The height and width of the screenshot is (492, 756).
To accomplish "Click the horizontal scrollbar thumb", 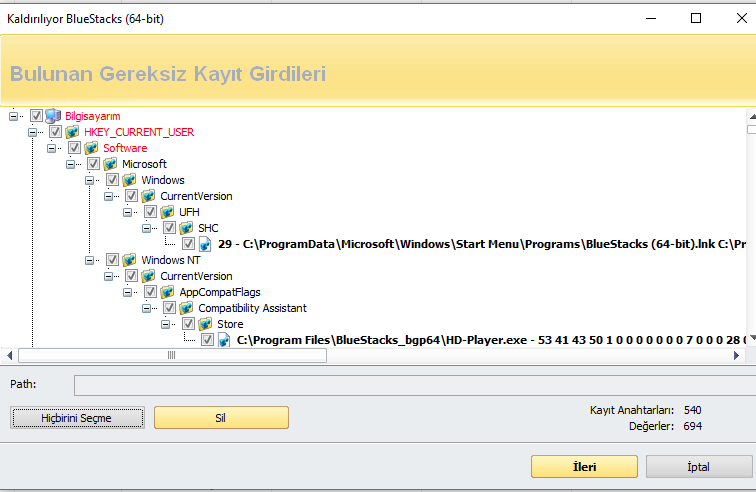I will (x=172, y=355).
